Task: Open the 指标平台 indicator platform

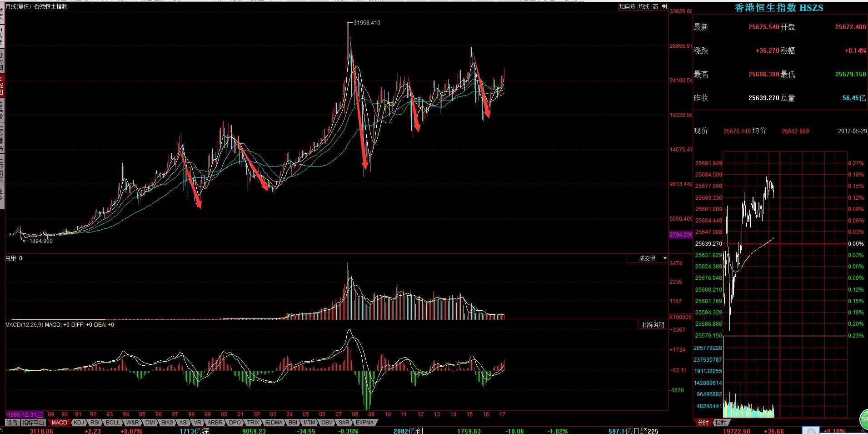Action: pyautogui.click(x=34, y=423)
